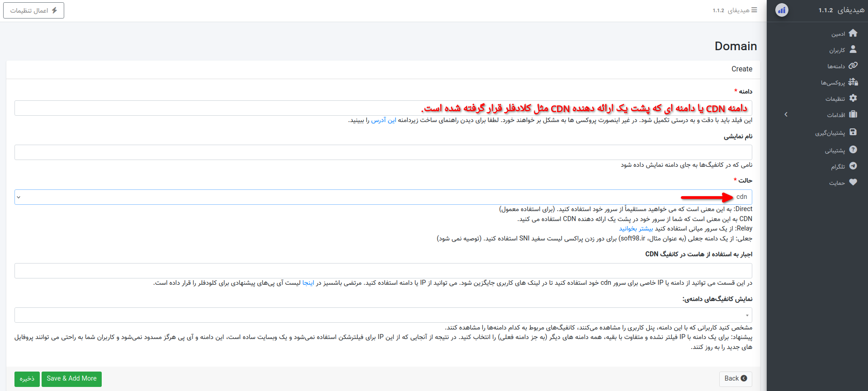Click the Domain page title
The width and height of the screenshot is (868, 391).
736,46
